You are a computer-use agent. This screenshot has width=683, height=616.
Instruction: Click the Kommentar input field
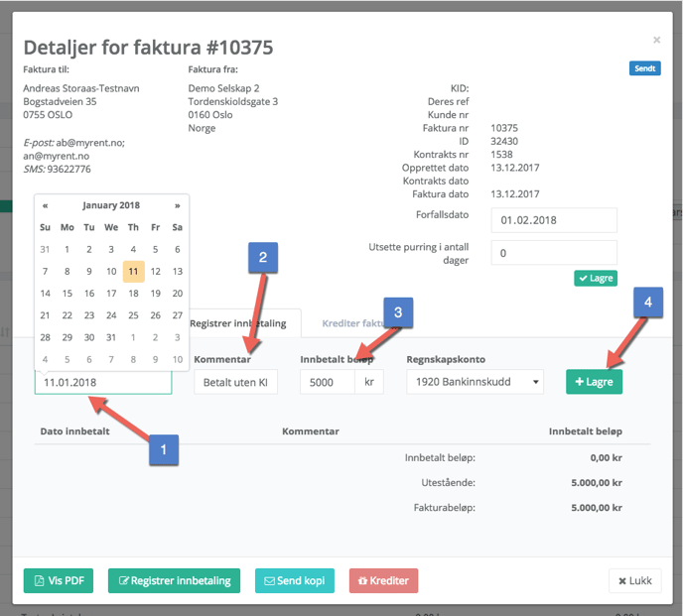[235, 382]
